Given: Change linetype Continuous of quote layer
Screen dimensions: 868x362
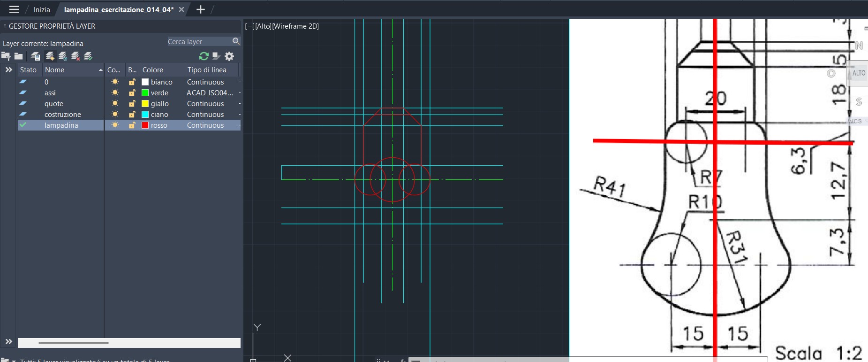Looking at the screenshot, I should [x=205, y=104].
